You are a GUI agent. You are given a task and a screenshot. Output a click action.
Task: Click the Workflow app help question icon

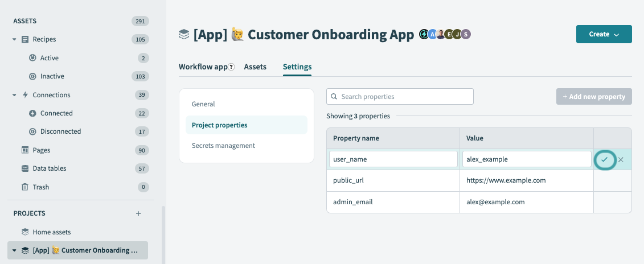click(x=231, y=67)
